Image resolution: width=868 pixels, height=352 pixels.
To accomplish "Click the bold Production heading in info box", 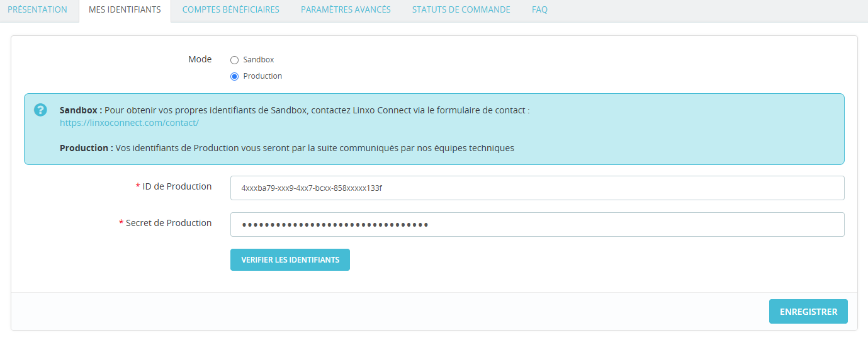I will tap(86, 148).
